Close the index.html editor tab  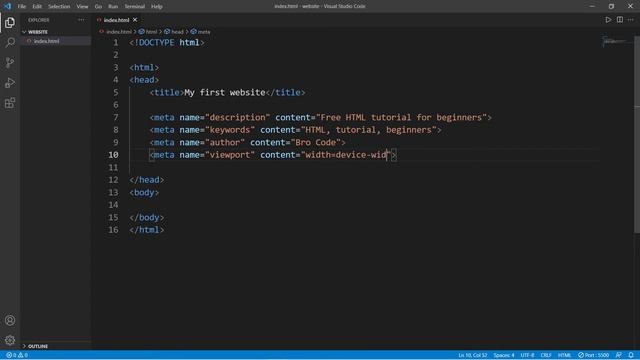(135, 20)
